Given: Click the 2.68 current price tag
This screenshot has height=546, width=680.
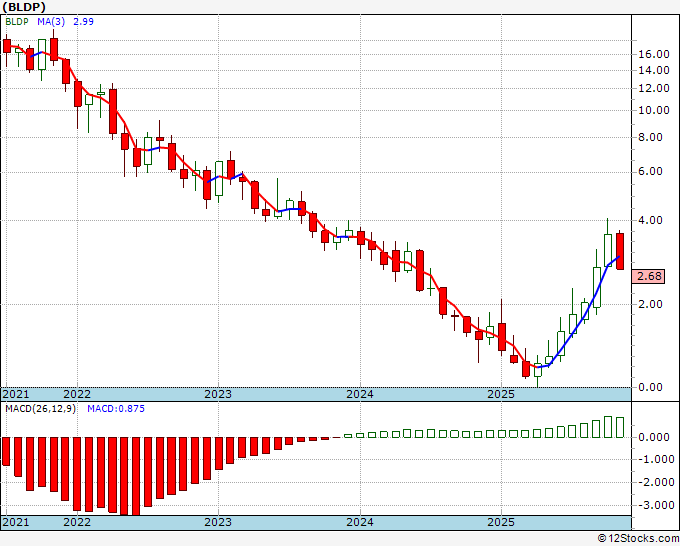Looking at the screenshot, I should pos(649,276).
